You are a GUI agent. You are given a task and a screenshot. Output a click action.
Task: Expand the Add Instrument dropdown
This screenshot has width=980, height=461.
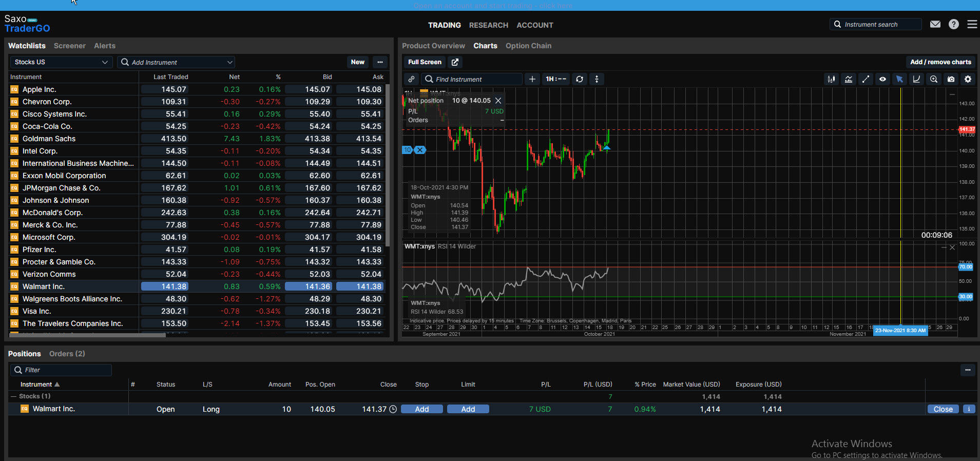[230, 62]
